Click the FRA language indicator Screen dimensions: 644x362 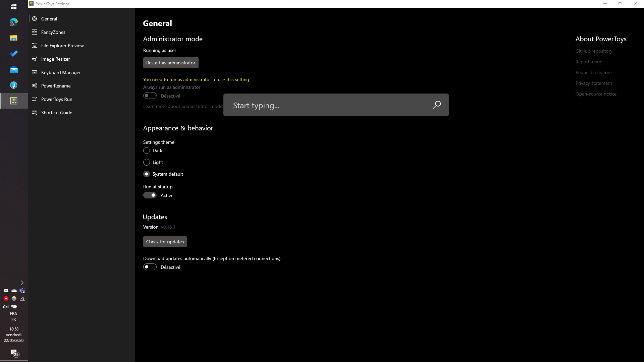pyautogui.click(x=14, y=316)
